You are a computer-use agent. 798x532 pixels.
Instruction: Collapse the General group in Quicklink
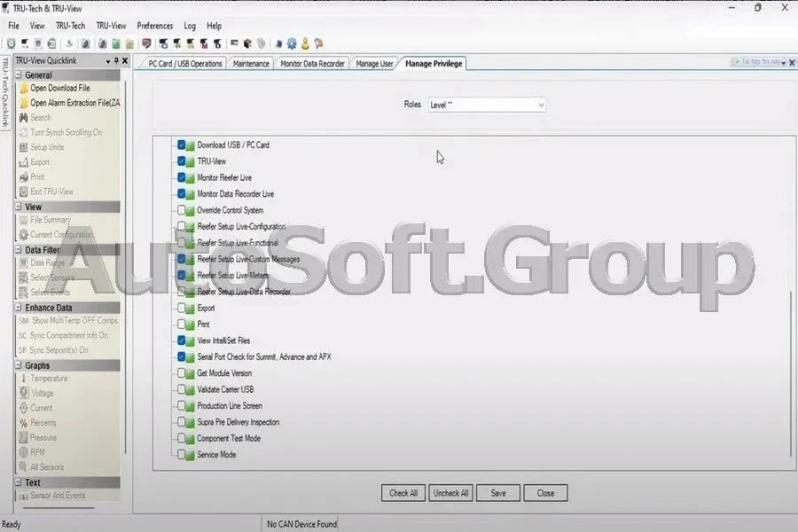click(x=19, y=74)
